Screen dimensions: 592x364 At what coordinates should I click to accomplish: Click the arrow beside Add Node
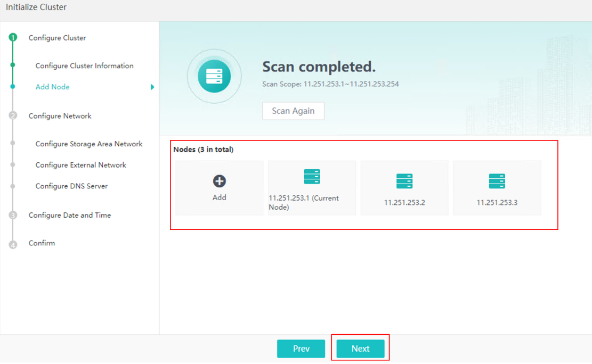tap(152, 87)
